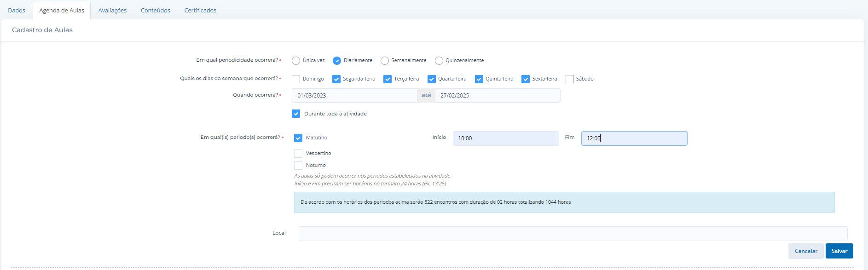Select the Única vez radio option
This screenshot has width=868, height=270.
pos(296,61)
